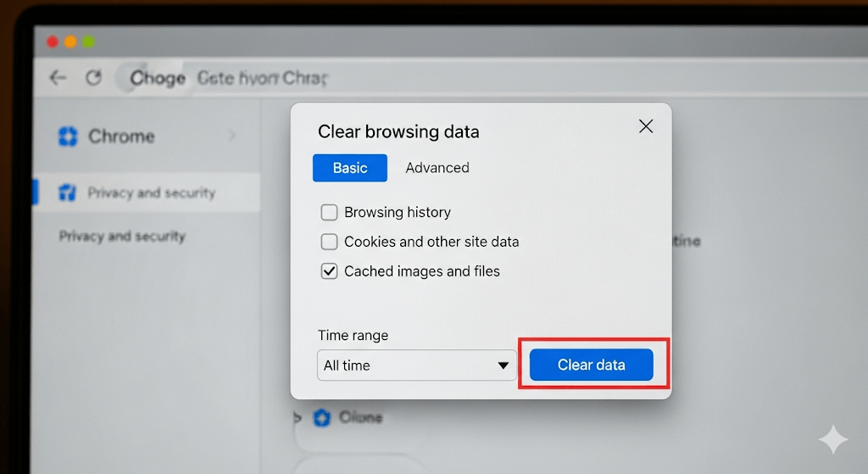The image size is (868, 474).
Task: Enable Cookies and other site data checkbox
Action: point(330,242)
